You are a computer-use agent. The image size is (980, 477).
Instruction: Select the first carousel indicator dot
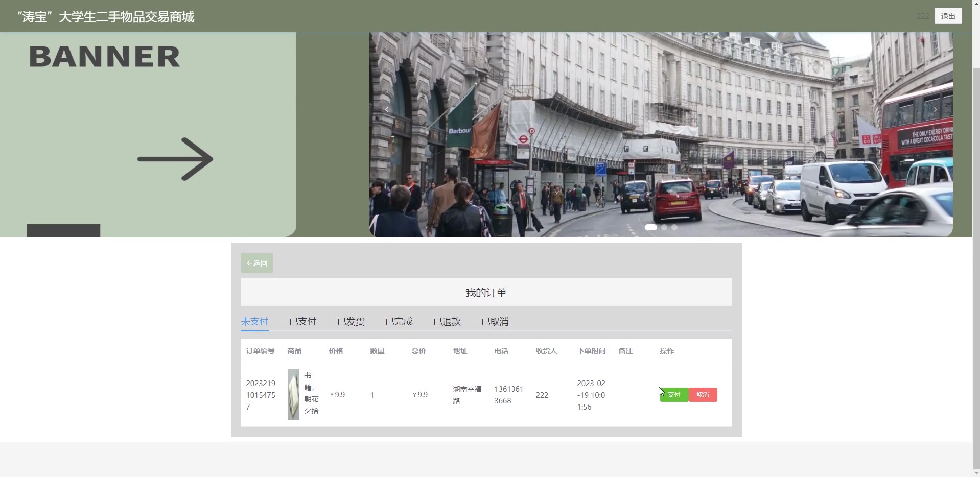(x=650, y=227)
